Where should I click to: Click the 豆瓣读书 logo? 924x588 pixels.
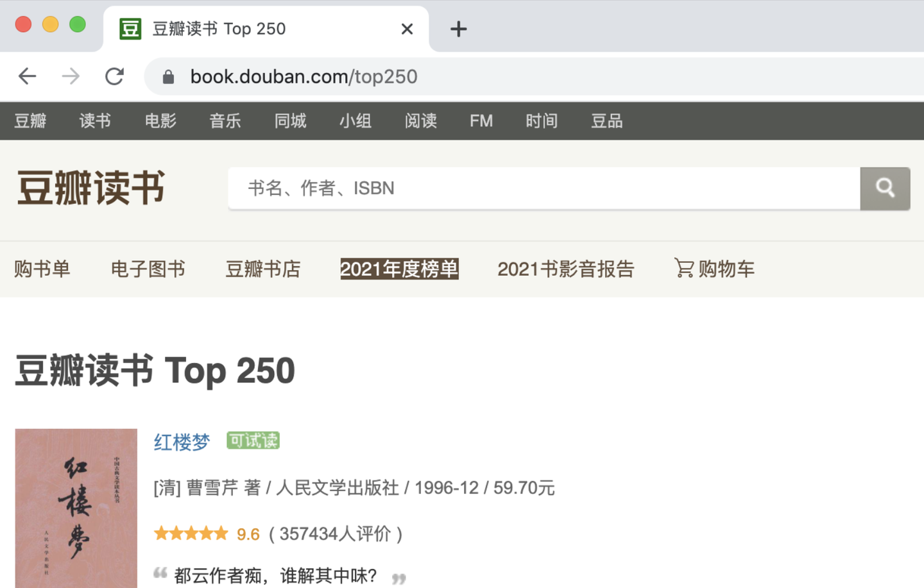[91, 188]
